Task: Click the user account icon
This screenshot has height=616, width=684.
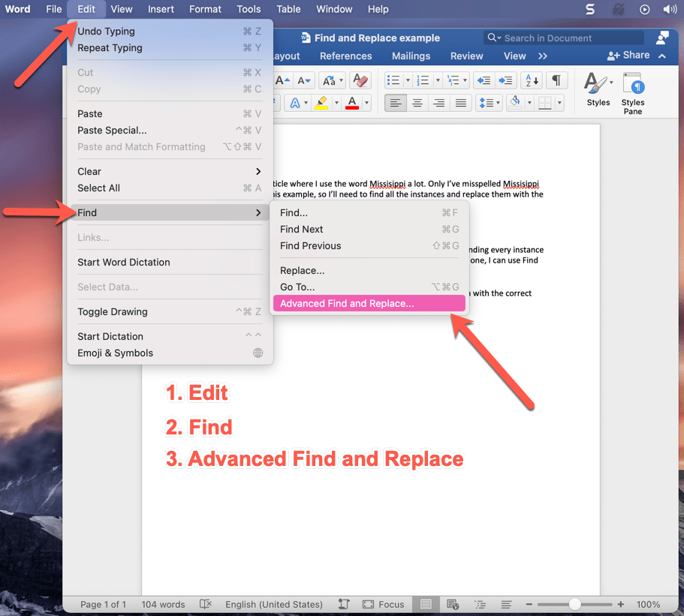Action: tap(662, 38)
